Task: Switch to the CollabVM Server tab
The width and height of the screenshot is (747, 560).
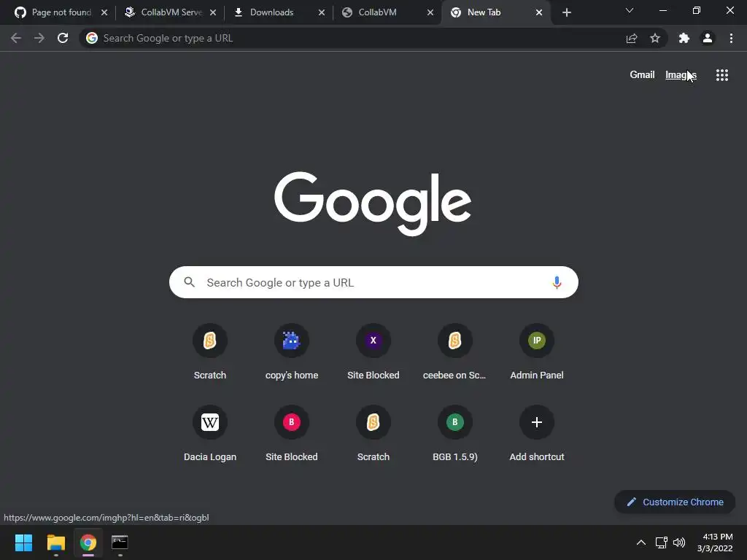Action: click(x=169, y=12)
